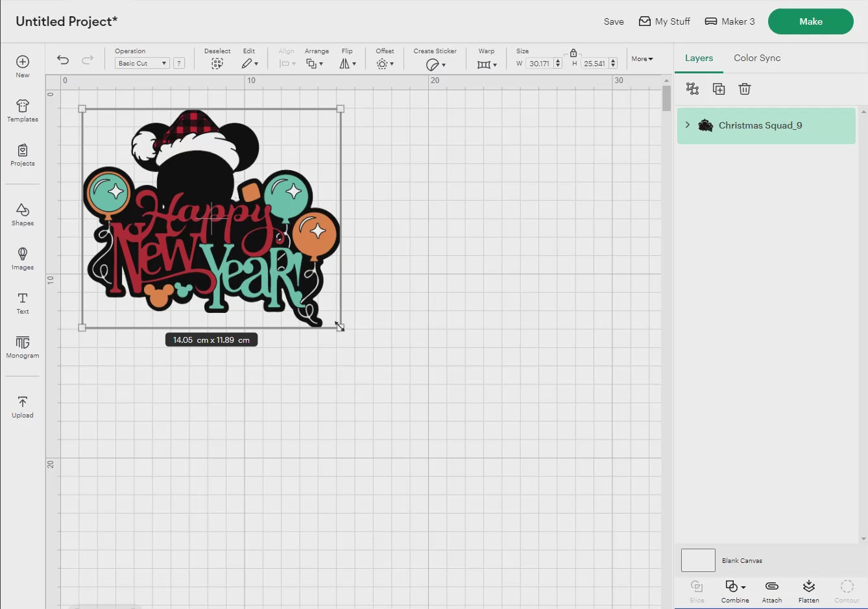The image size is (868, 609).
Task: Open the Shapes tool
Action: pos(23,214)
